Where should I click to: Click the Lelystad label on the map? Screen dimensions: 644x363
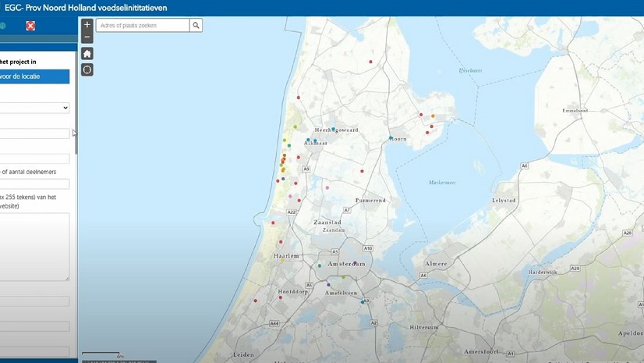(504, 201)
